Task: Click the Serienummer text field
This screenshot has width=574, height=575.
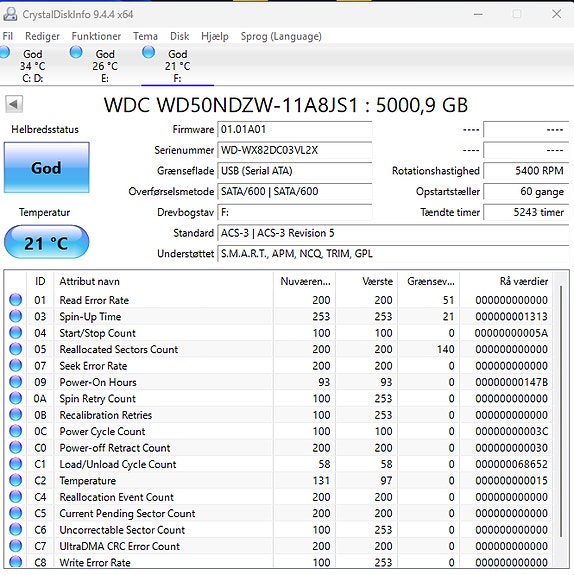Action: pyautogui.click(x=295, y=150)
